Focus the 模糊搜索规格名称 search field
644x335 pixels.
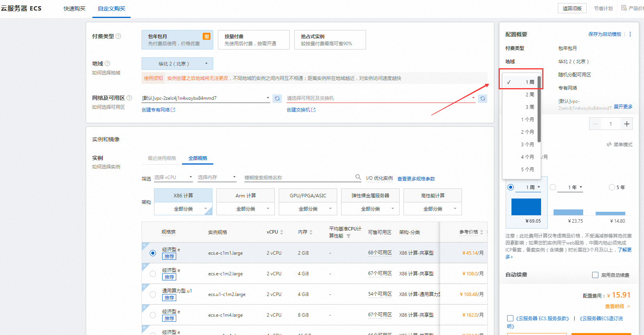coord(299,177)
